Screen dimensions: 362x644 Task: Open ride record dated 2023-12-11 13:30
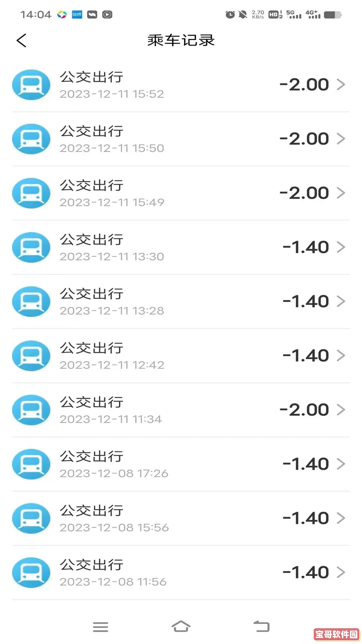click(x=181, y=248)
